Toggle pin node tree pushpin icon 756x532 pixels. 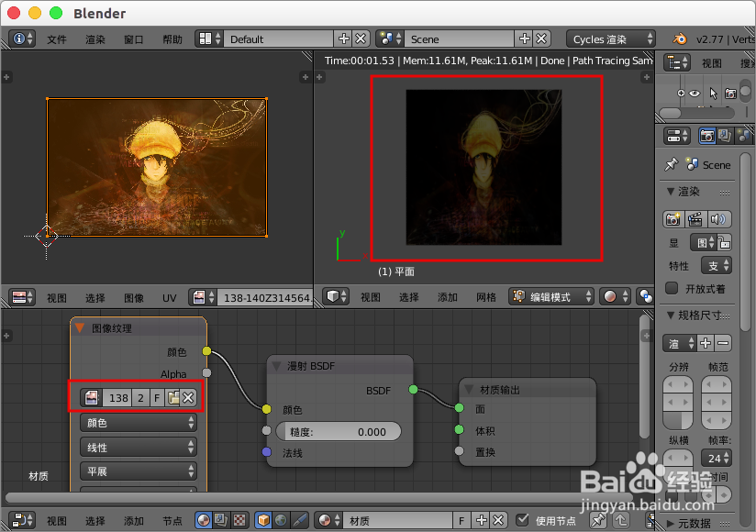click(598, 520)
